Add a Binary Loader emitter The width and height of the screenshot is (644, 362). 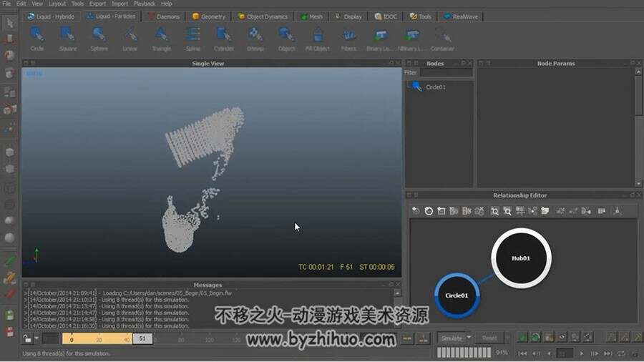pos(380,39)
